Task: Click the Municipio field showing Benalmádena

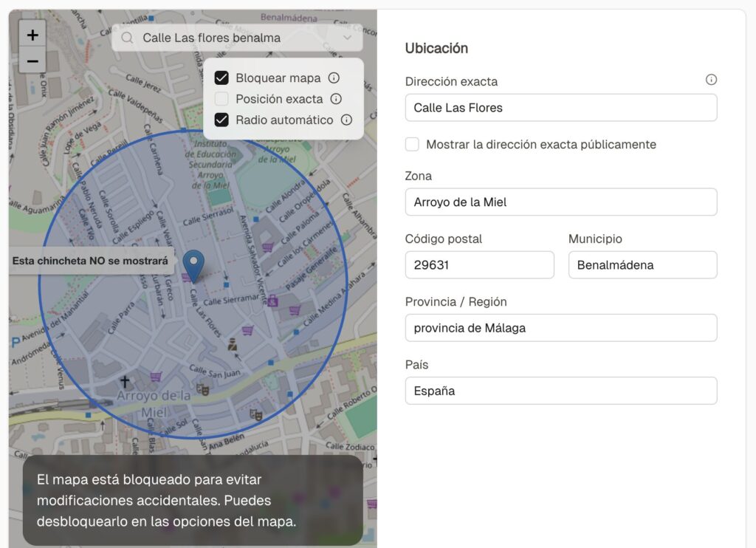Action: 642,265
